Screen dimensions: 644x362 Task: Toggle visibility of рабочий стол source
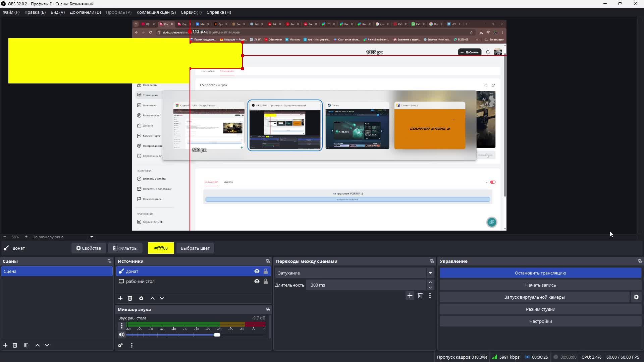point(257,281)
